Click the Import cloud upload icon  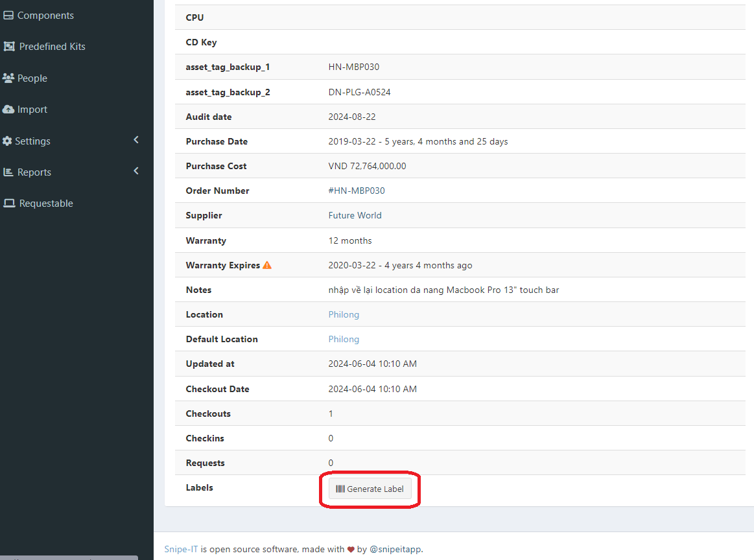coord(8,110)
